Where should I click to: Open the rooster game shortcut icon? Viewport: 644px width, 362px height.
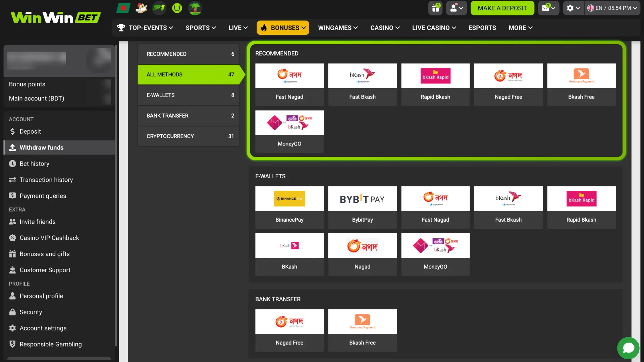click(x=141, y=8)
